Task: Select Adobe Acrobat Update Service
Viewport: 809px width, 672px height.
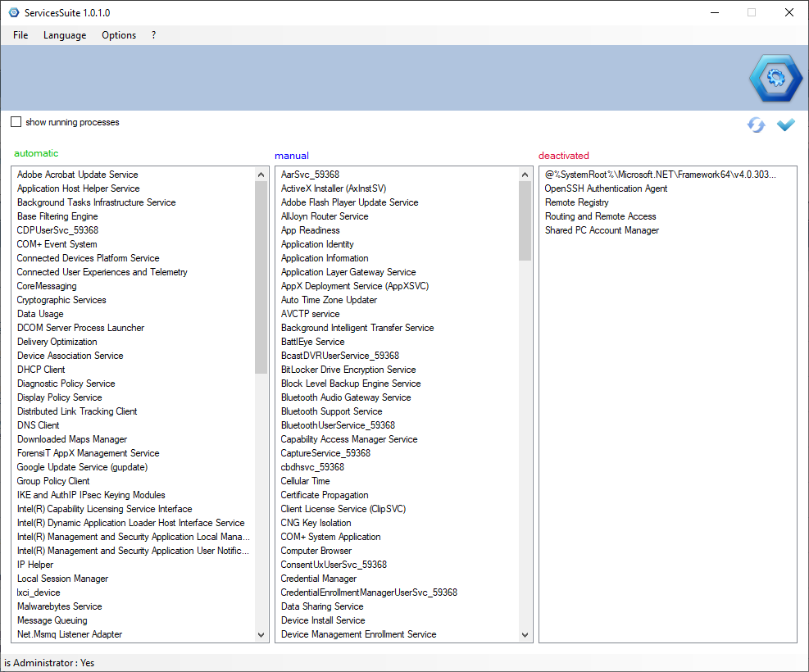Action: pyautogui.click(x=77, y=175)
